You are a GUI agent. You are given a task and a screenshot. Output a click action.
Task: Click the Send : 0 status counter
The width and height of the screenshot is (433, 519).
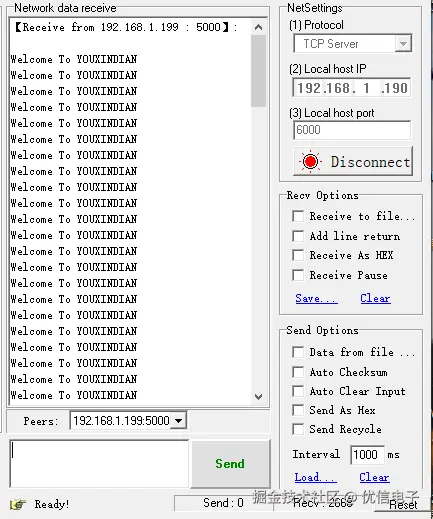click(x=223, y=503)
